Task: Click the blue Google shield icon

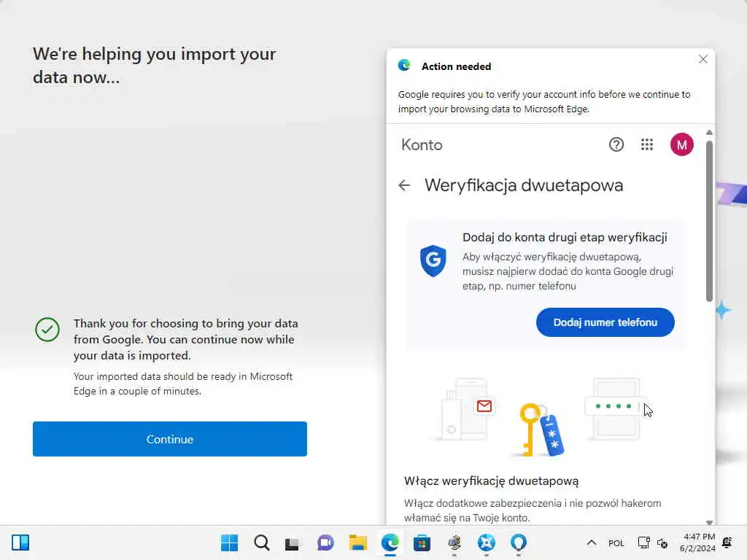Action: tap(433, 260)
